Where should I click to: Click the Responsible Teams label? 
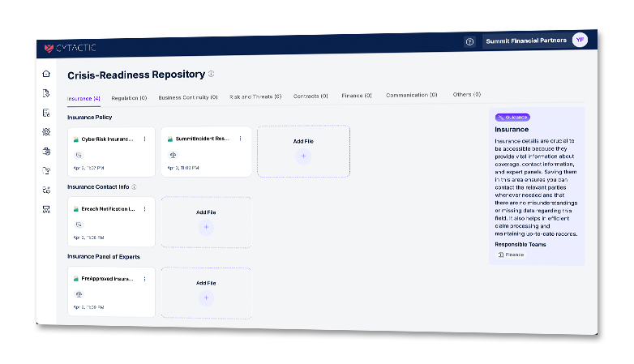click(520, 244)
